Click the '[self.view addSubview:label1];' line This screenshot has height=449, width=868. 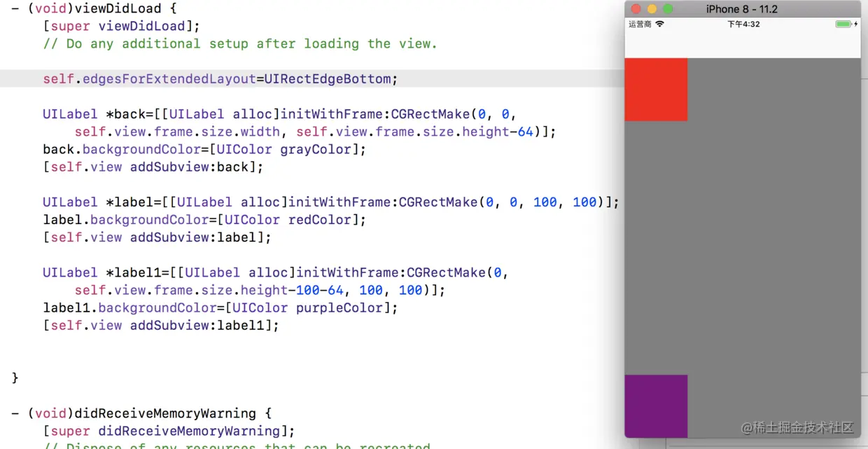point(161,325)
